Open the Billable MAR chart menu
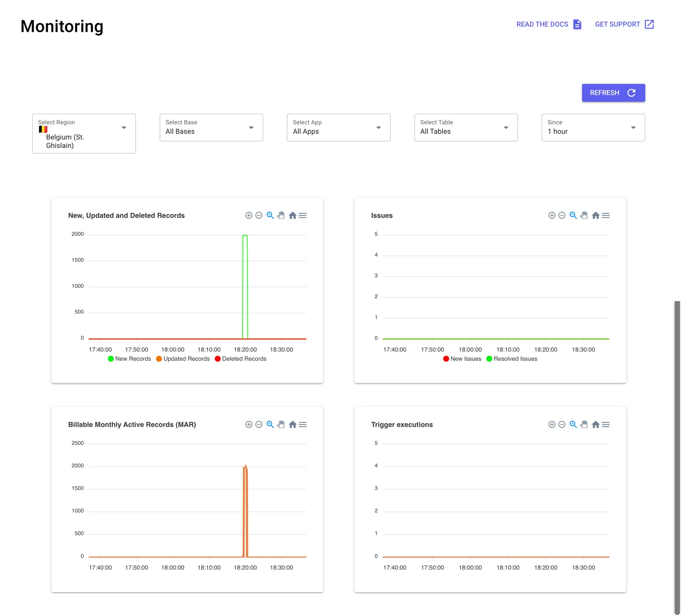The width and height of the screenshot is (681, 616). (x=303, y=424)
